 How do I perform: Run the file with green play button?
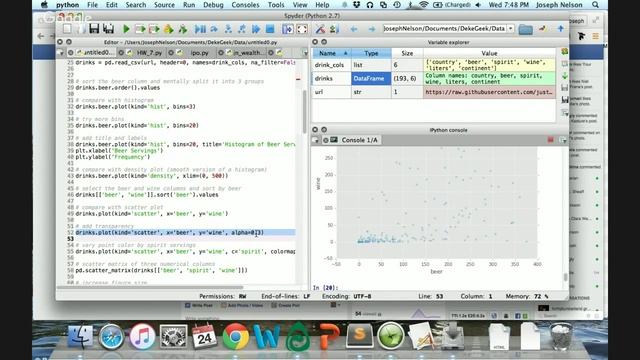[126, 29]
